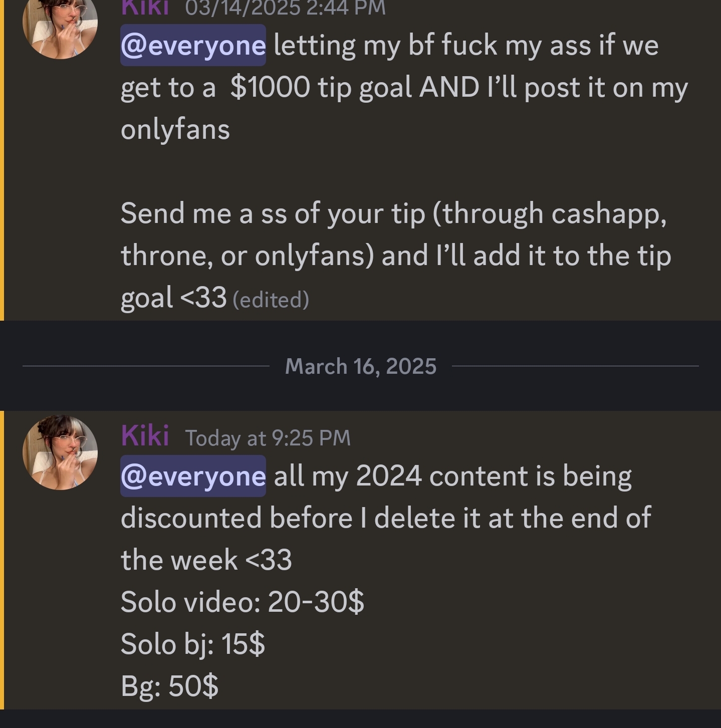This screenshot has height=728, width=721.
Task: Click the Bg: 50$ price line
Action: click(x=169, y=686)
